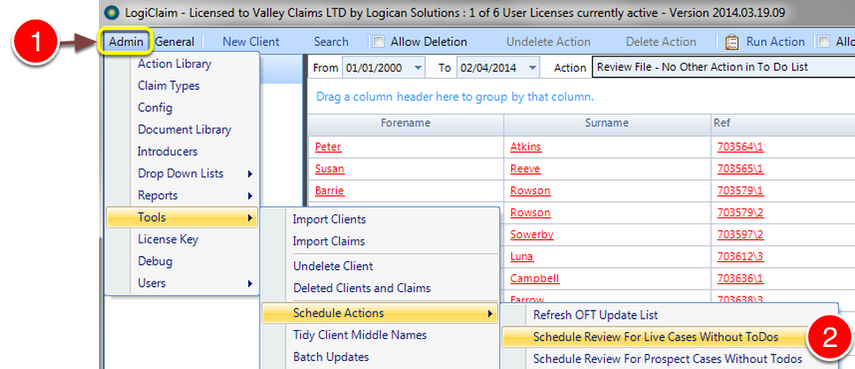Viewport: 855px width, 369px height.
Task: Choose Import Clients in Tools submenu
Action: pos(329,220)
